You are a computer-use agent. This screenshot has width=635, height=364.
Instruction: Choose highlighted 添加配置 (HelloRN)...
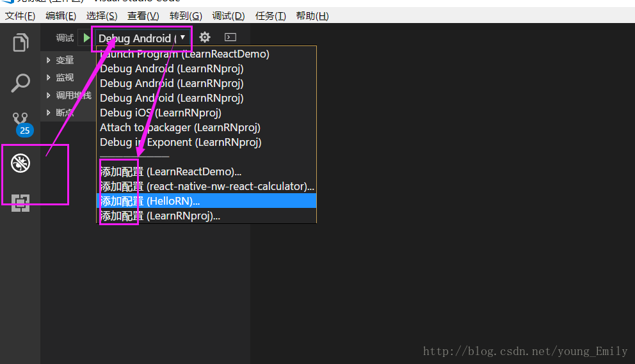[207, 201]
